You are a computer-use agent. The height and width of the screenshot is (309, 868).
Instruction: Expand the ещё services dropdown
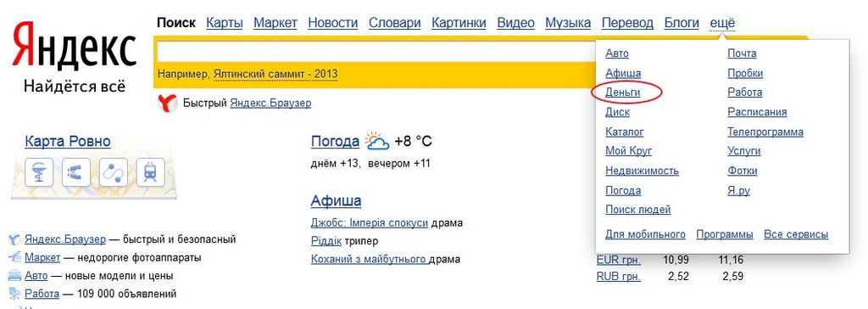pos(722,23)
